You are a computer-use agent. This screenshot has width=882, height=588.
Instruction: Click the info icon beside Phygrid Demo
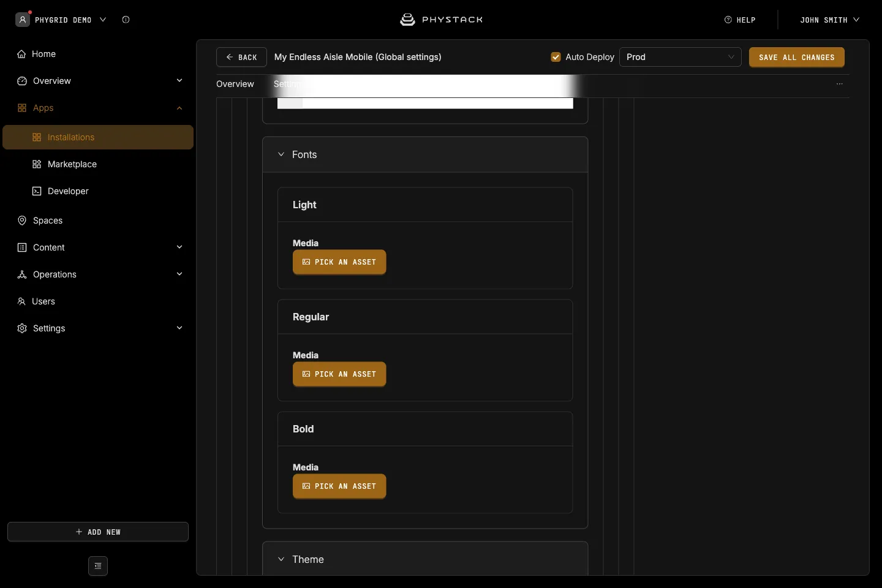pyautogui.click(x=126, y=20)
